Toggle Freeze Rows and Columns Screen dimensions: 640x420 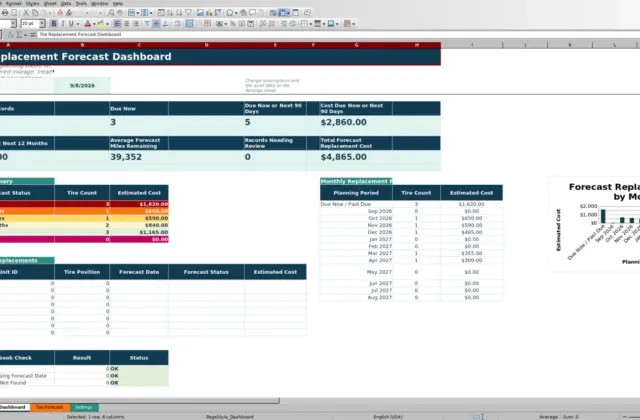pos(282,13)
